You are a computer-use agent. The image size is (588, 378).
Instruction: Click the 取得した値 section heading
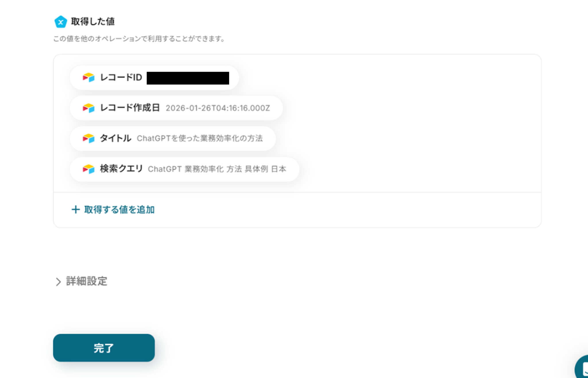click(93, 22)
